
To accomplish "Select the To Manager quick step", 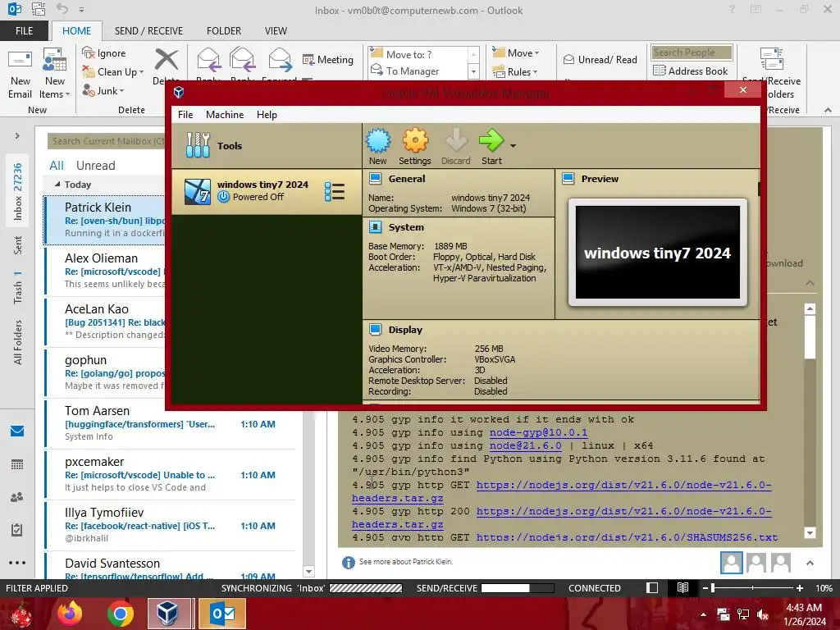I will (405, 71).
